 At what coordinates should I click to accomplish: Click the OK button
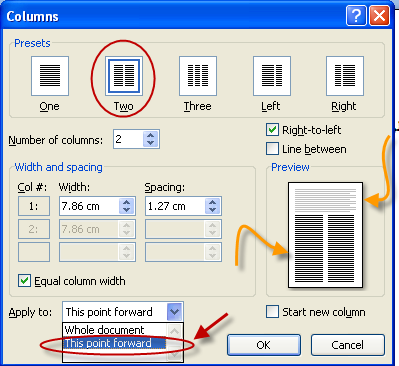pyautogui.click(x=264, y=345)
